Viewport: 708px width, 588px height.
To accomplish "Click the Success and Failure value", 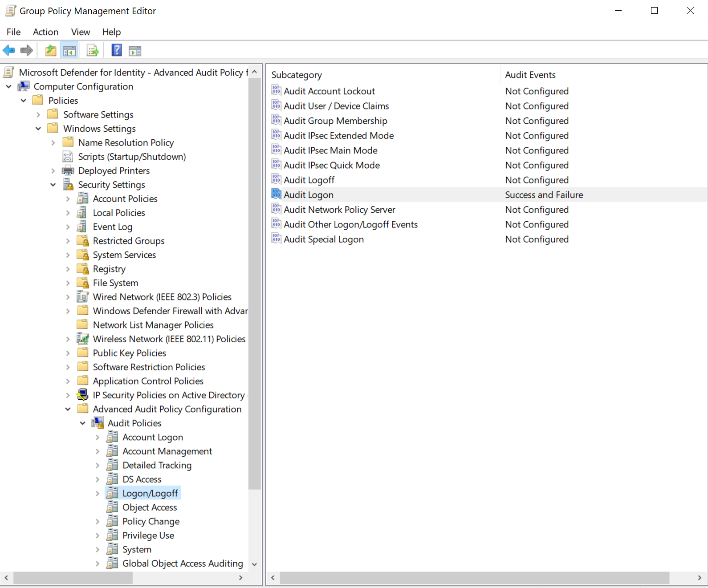I will 544,195.
